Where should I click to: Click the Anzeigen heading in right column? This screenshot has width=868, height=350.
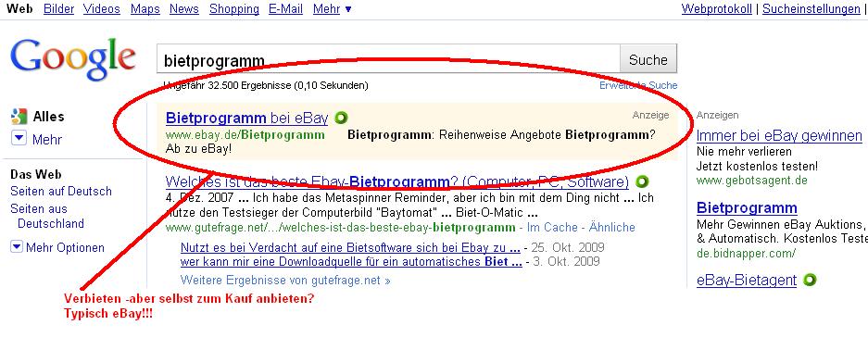pos(717,115)
